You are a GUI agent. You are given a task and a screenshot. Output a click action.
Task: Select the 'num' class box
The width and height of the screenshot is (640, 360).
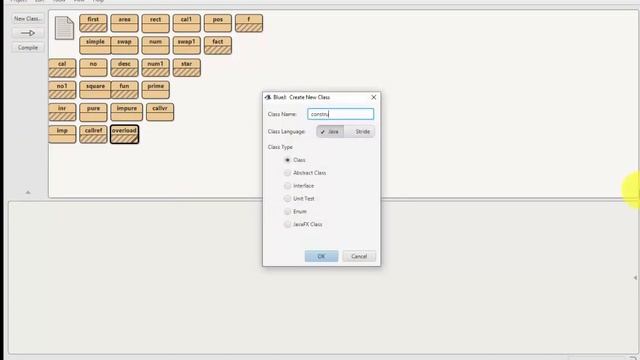[156, 45]
